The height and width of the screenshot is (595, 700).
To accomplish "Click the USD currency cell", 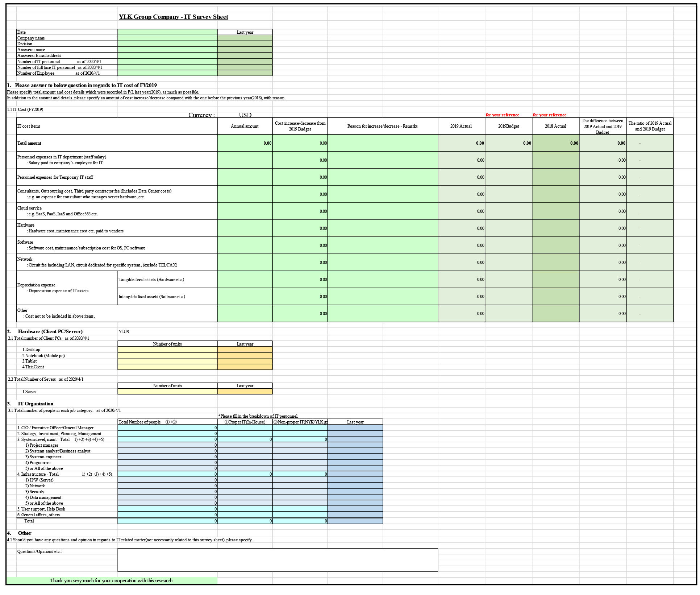I will 245,115.
